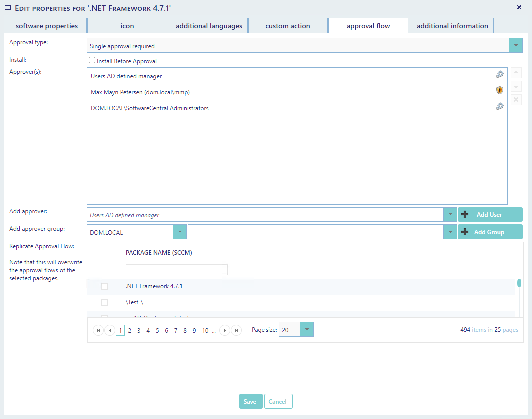532x419 pixels.
Task: Switch to the software properties tab
Action: (x=47, y=26)
